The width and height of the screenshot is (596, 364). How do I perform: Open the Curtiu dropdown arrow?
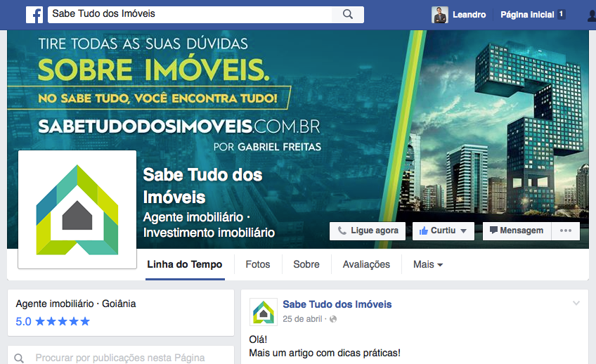[x=463, y=231]
